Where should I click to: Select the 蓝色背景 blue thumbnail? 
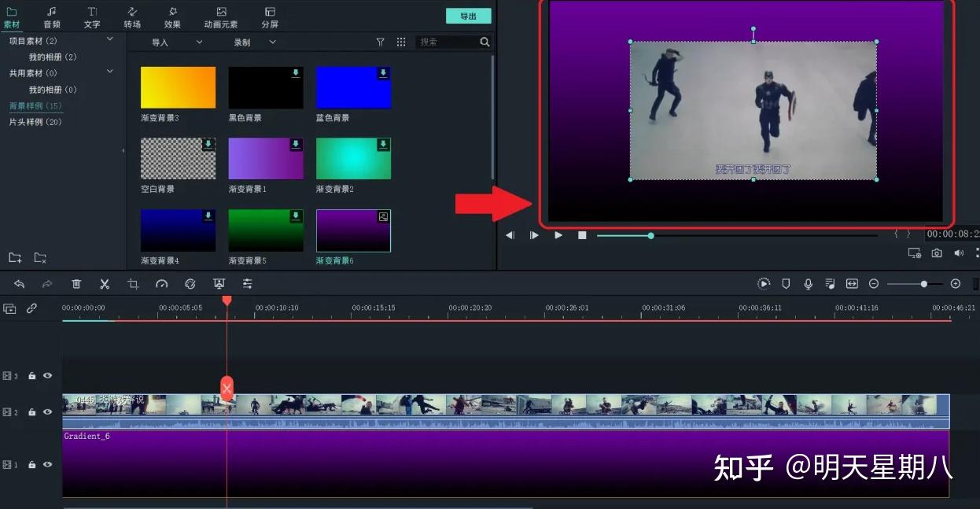[x=353, y=87]
